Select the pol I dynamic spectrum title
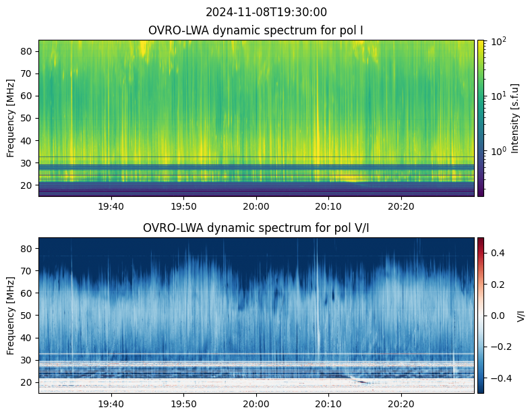Screen dimensions: 532x416 (x=256, y=30)
